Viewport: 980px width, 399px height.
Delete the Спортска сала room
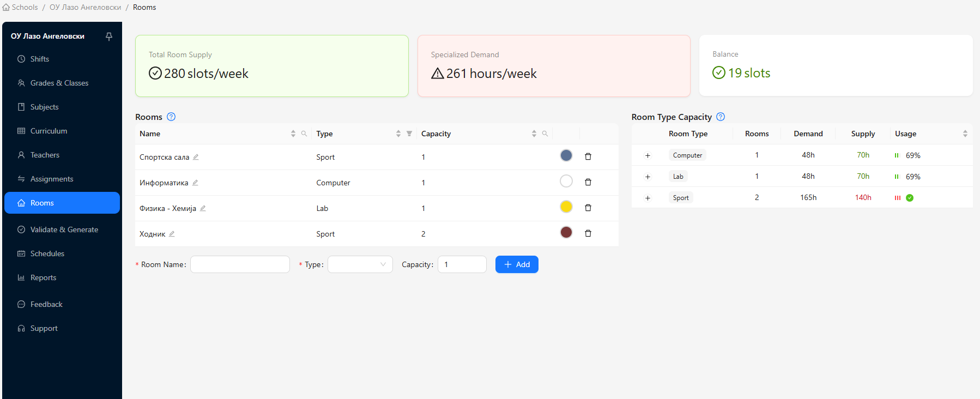pyautogui.click(x=588, y=156)
